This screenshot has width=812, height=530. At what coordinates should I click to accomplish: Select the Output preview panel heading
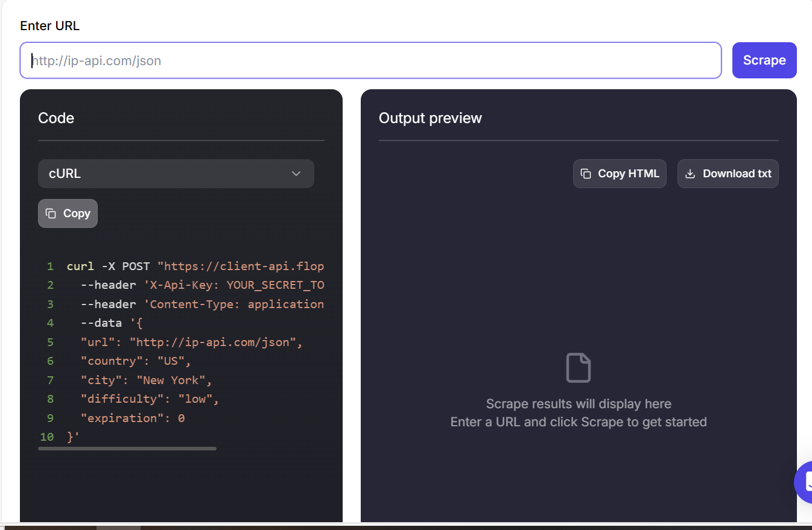tap(430, 118)
